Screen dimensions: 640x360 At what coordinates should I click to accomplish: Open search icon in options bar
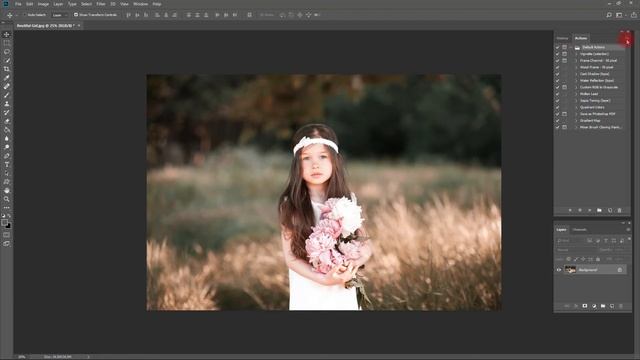(609, 15)
